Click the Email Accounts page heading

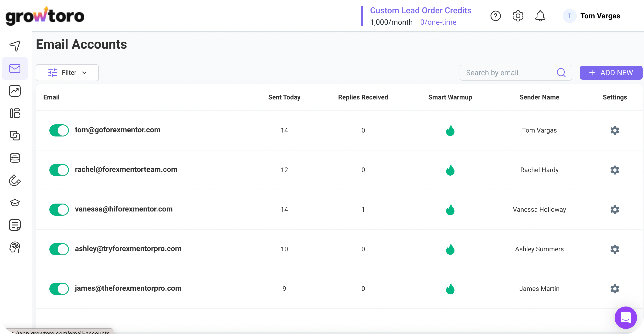tap(81, 44)
